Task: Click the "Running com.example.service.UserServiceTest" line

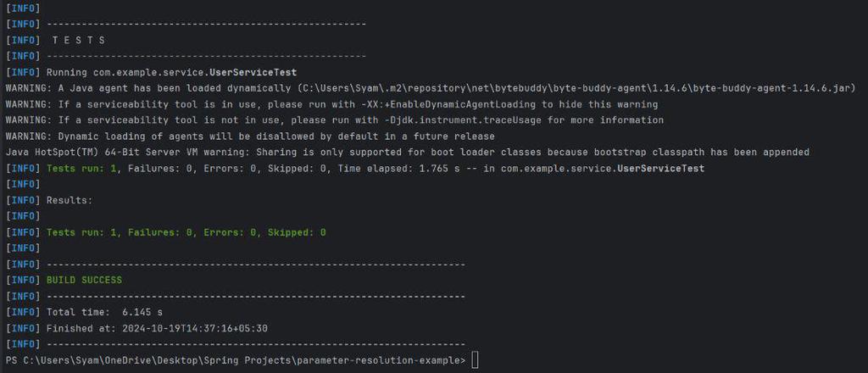Action: click(x=171, y=72)
